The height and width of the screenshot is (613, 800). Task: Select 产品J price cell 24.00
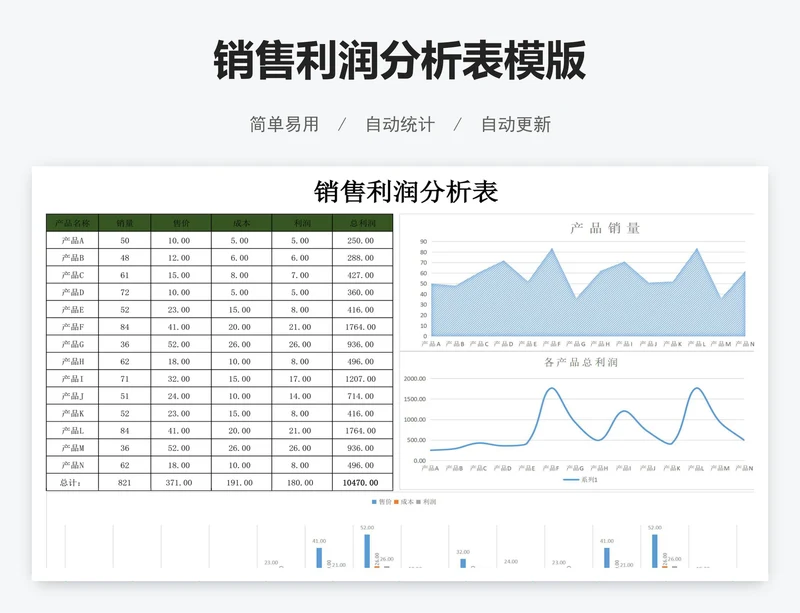(x=181, y=396)
